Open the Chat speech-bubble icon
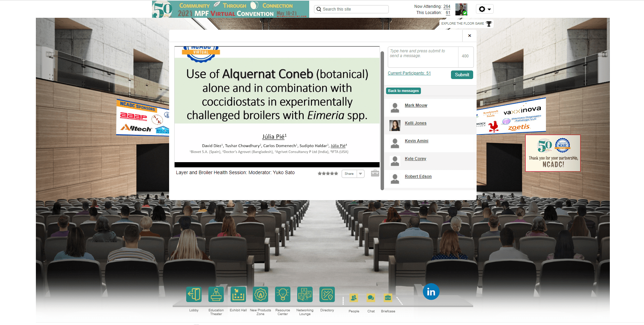Image resolution: width=644 pixels, height=325 pixels. (371, 298)
